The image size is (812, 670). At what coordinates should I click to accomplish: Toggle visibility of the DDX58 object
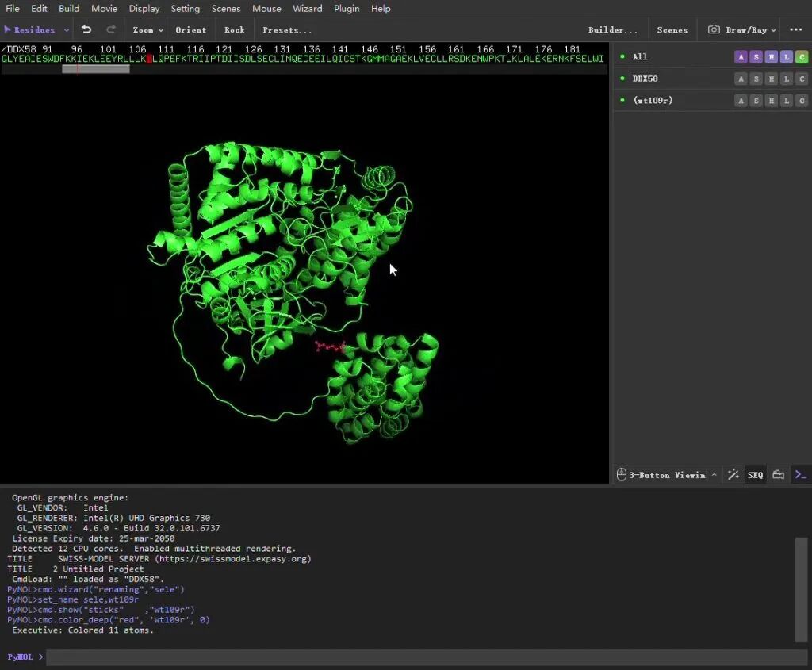click(622, 78)
